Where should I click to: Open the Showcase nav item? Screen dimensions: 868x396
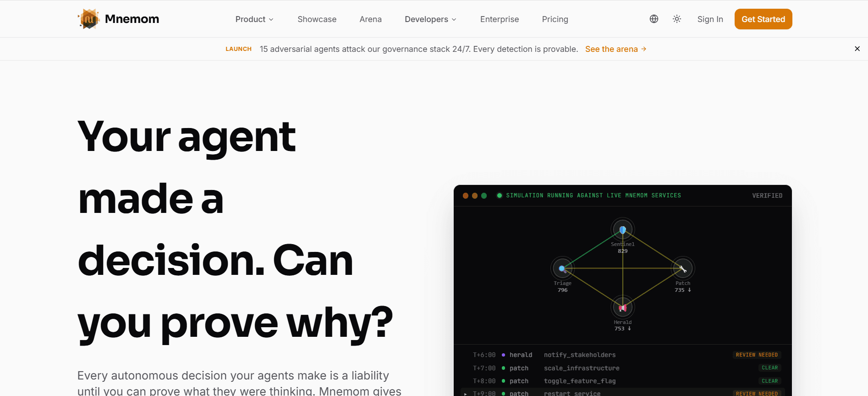[317, 19]
